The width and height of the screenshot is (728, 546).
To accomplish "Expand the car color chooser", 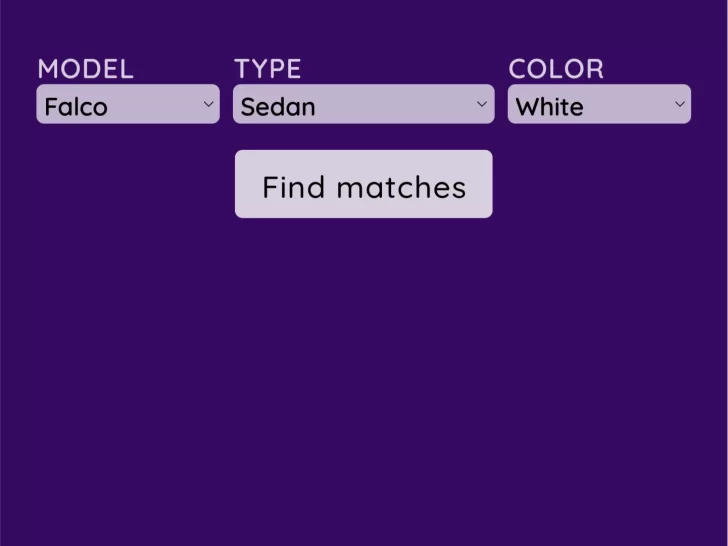I will 598,105.
